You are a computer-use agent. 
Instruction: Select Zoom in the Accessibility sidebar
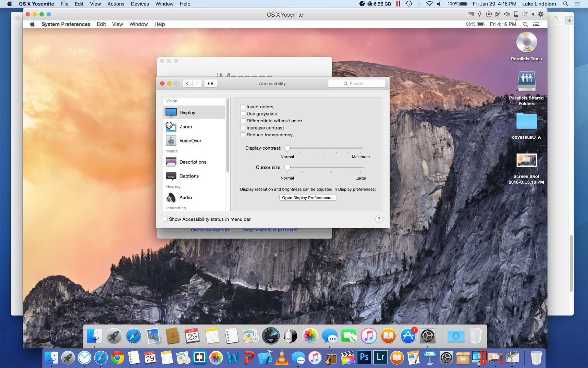(x=194, y=126)
